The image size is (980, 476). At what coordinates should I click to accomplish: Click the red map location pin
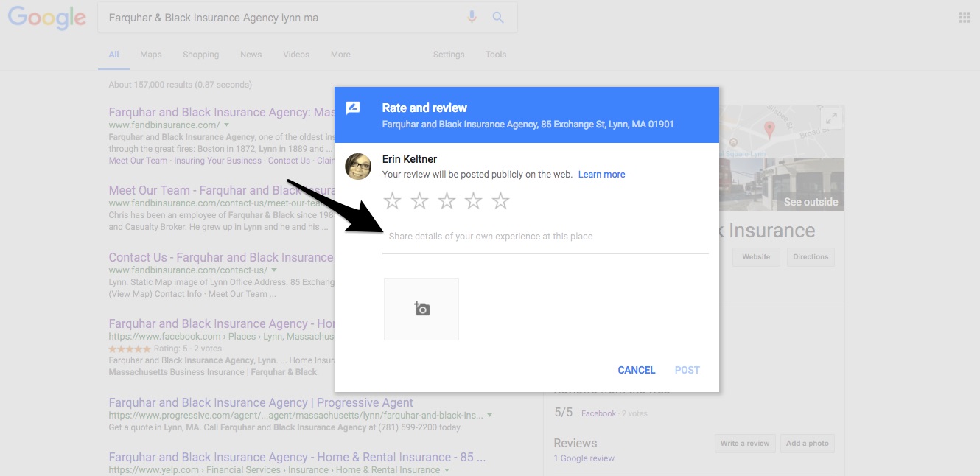coord(769,130)
